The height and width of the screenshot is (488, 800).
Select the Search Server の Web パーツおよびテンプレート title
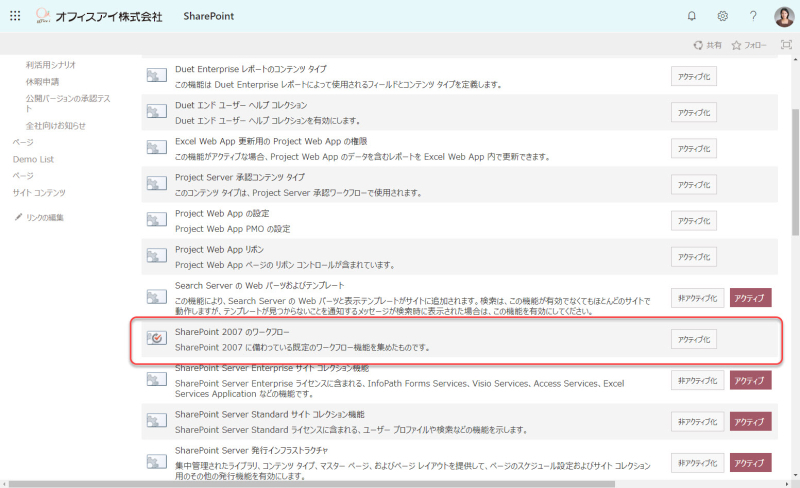260,286
